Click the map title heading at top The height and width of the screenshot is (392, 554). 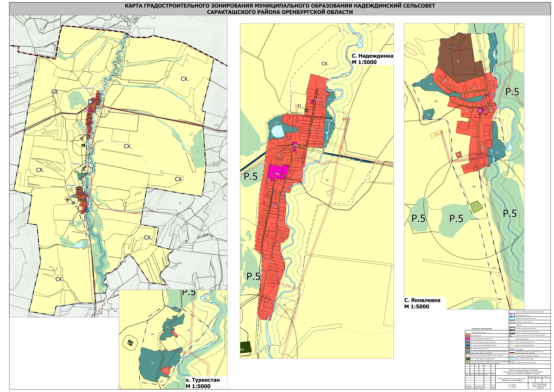pos(280,9)
